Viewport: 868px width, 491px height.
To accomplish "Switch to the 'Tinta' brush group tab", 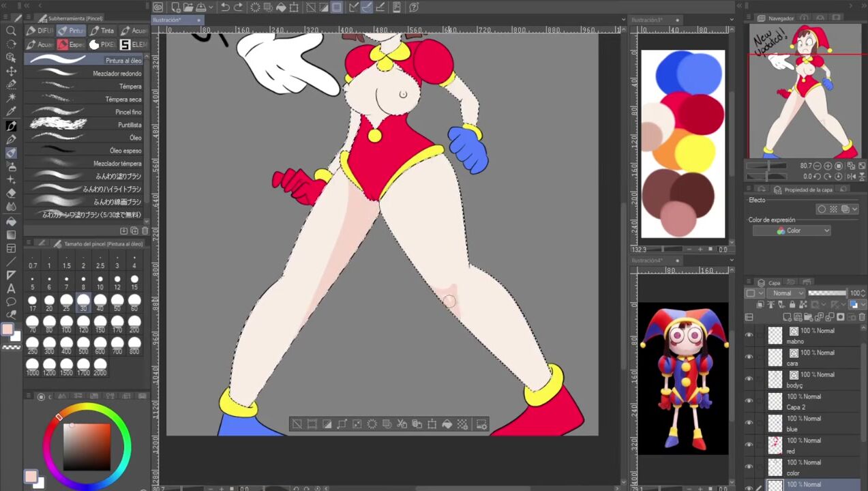I will [101, 31].
